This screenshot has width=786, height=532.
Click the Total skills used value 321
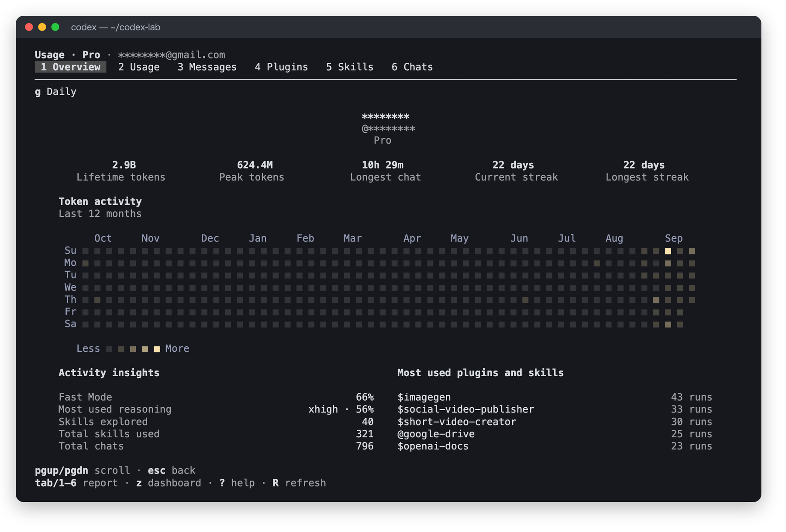pyautogui.click(x=365, y=434)
